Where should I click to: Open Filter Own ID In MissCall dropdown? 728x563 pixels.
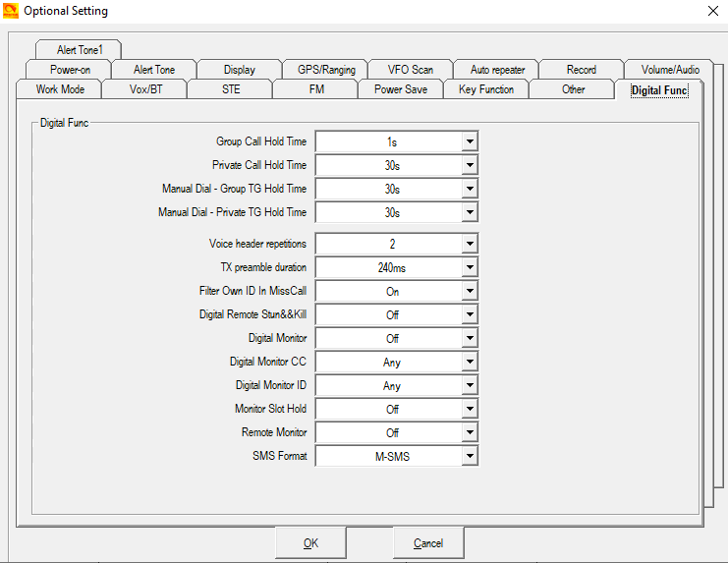(470, 291)
